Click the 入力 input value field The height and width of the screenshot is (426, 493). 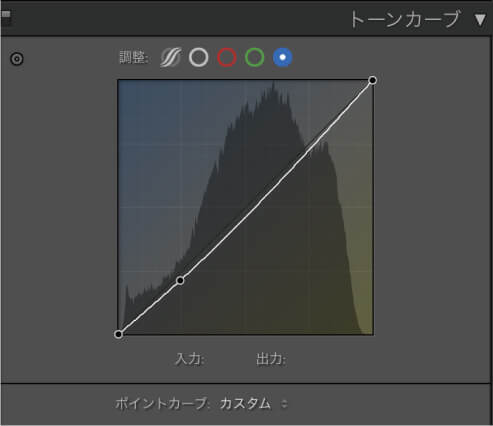point(220,359)
